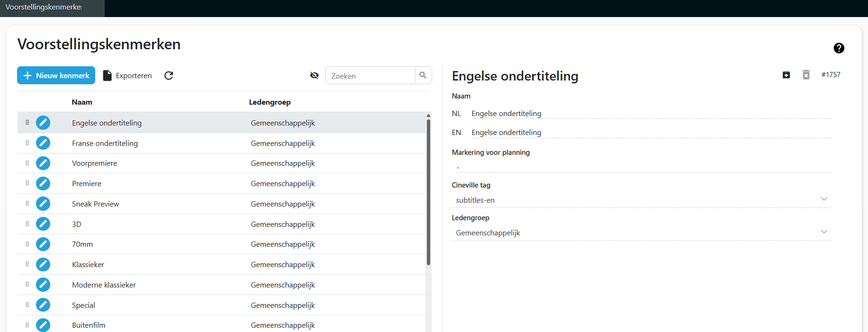Click the Nieuw kenmerk button
Screen dimensions: 868x332
tap(56, 76)
